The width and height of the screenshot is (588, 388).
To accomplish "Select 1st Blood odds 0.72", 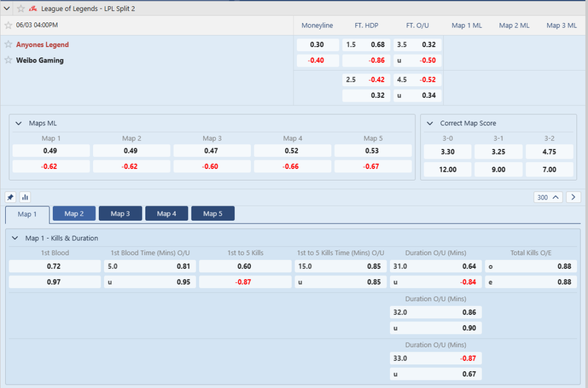I will 55,266.
